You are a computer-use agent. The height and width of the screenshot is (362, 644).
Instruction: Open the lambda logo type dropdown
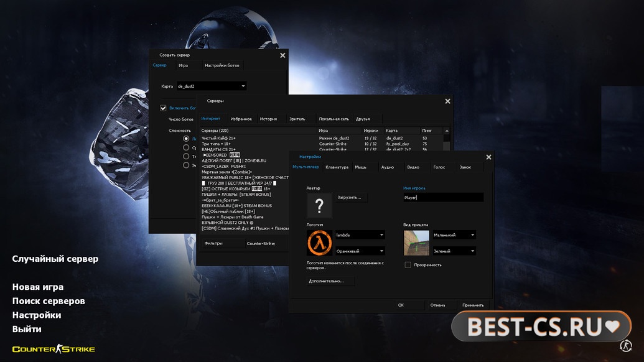[x=360, y=235]
